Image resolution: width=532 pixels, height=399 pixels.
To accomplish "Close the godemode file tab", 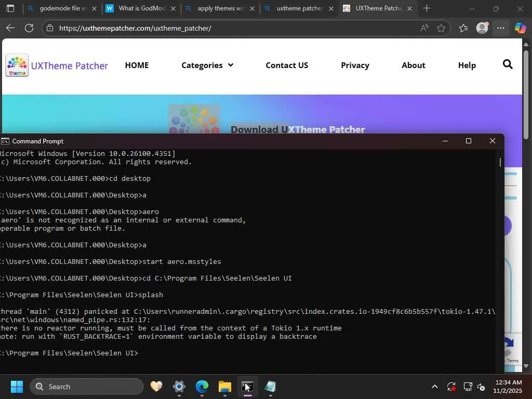I will 95,8.
